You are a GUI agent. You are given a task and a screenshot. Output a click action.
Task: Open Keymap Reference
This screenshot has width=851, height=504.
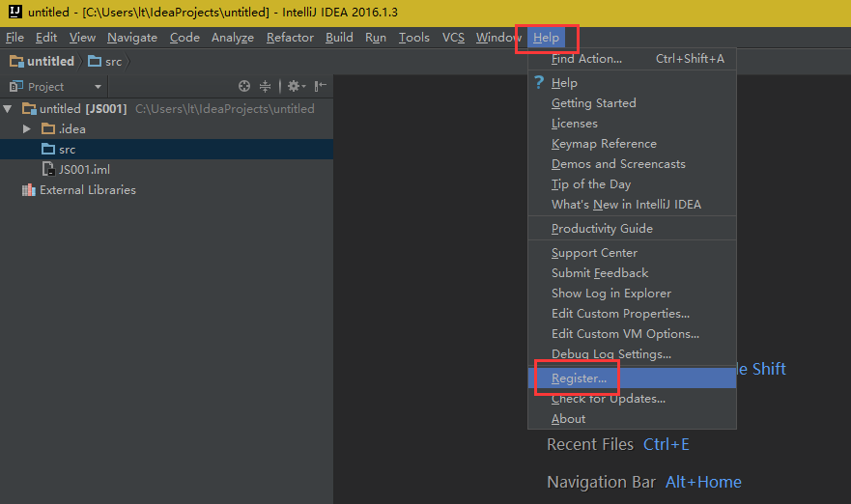pos(633,144)
